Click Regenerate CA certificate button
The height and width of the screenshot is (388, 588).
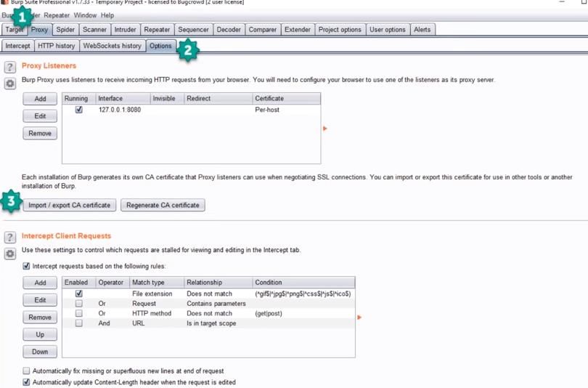pyautogui.click(x=163, y=205)
